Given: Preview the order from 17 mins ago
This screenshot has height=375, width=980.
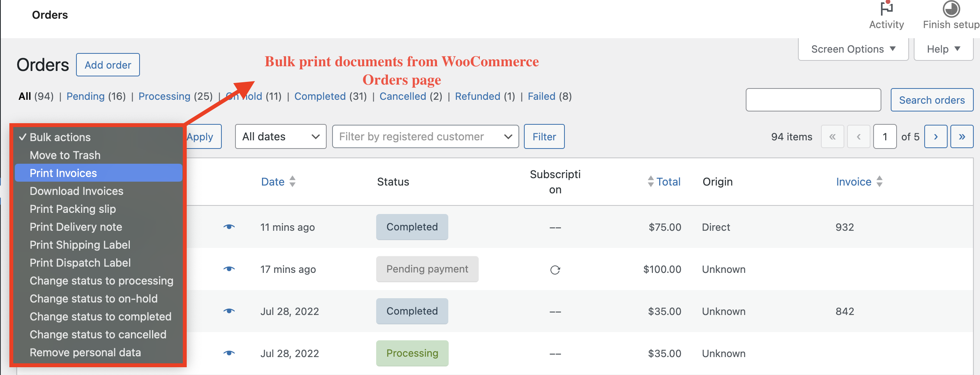Looking at the screenshot, I should click(229, 269).
